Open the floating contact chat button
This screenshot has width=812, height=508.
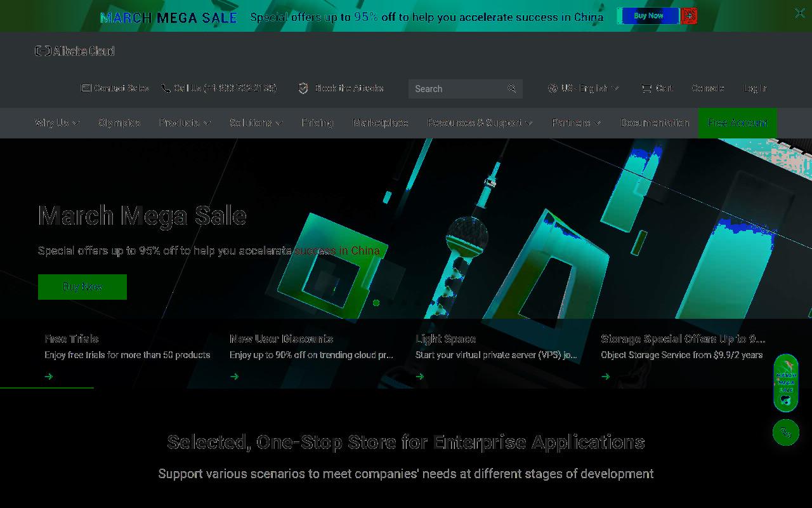click(x=786, y=432)
